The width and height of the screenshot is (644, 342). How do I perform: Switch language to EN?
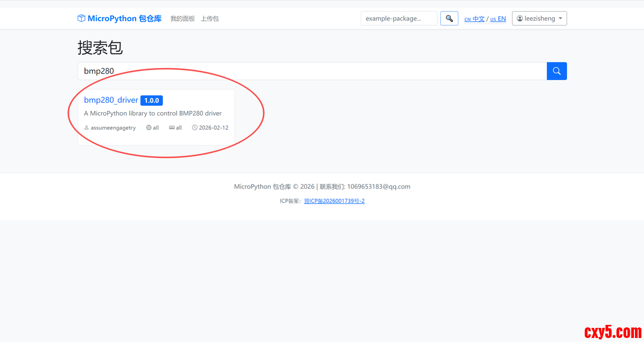[498, 19]
